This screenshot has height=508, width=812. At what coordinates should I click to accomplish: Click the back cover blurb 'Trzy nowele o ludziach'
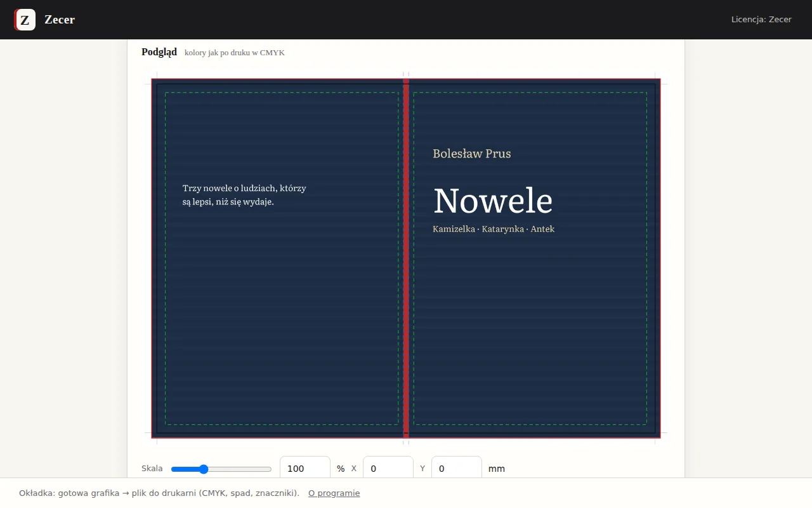244,195
